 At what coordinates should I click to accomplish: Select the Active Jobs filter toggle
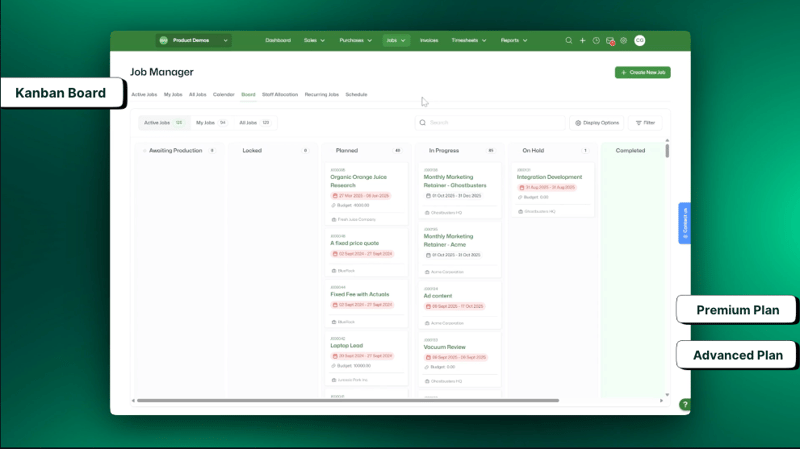pyautogui.click(x=163, y=123)
